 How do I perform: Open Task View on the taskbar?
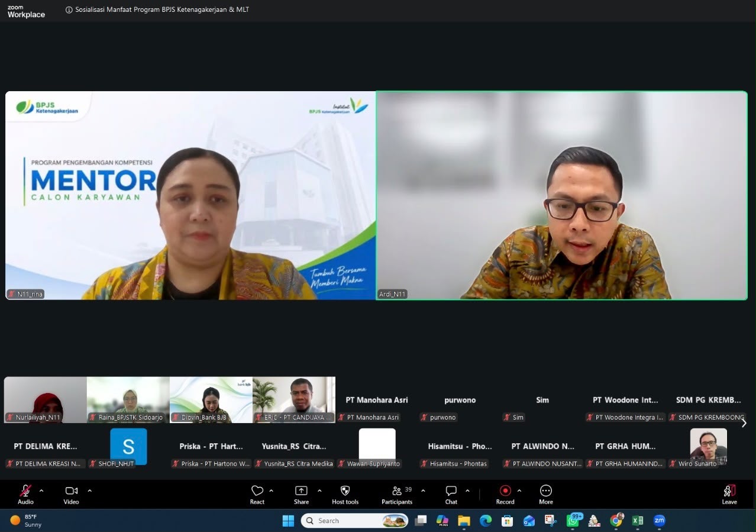coord(421,521)
